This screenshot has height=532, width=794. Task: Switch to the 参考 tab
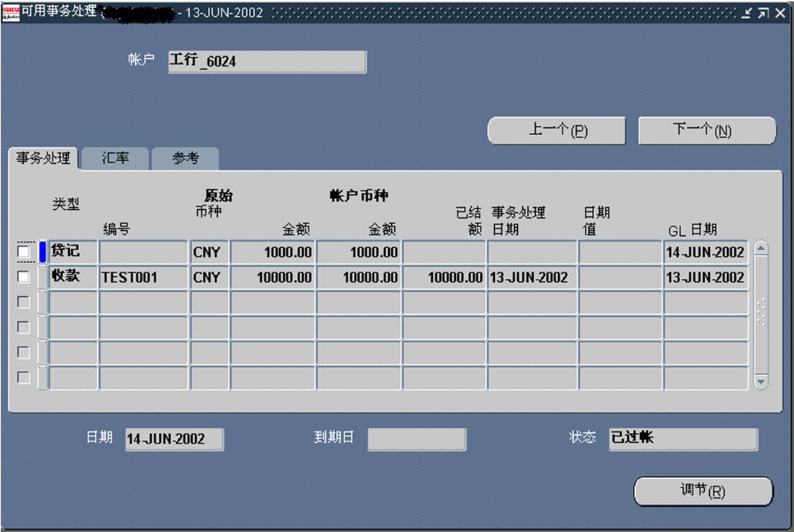(185, 159)
